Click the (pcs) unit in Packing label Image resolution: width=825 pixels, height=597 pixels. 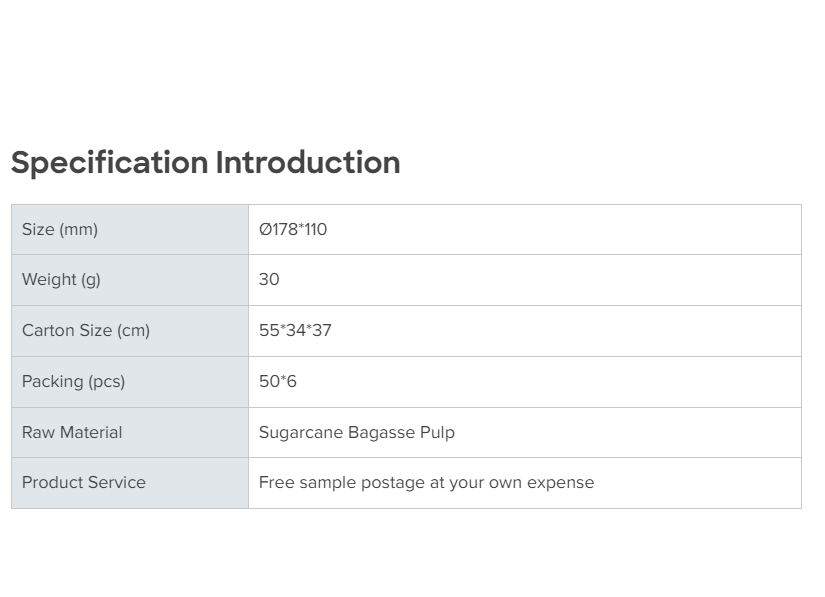(107, 382)
